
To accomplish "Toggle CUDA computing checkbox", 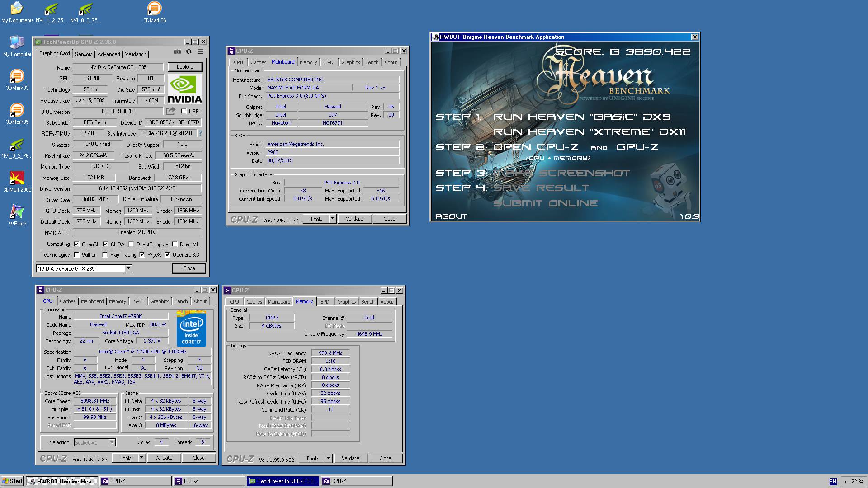I will (105, 244).
